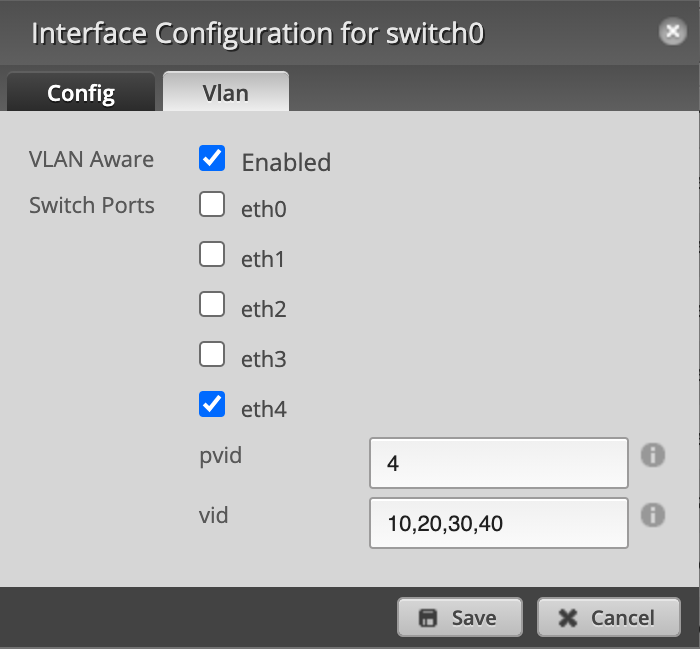Viewport: 700px width, 649px height.
Task: Switch to the Config tab
Action: point(81,92)
